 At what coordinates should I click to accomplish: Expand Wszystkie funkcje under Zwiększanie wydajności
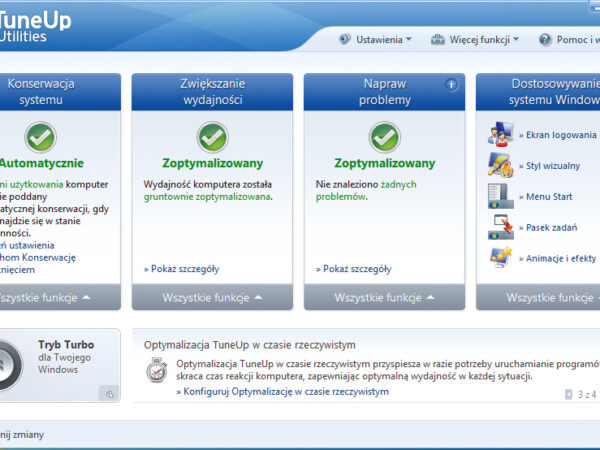click(212, 297)
